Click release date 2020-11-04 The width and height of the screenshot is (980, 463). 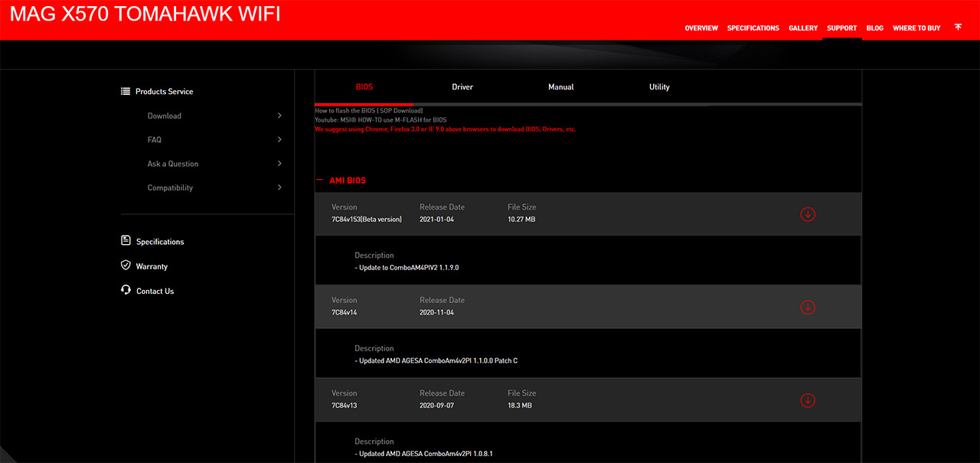pos(437,312)
